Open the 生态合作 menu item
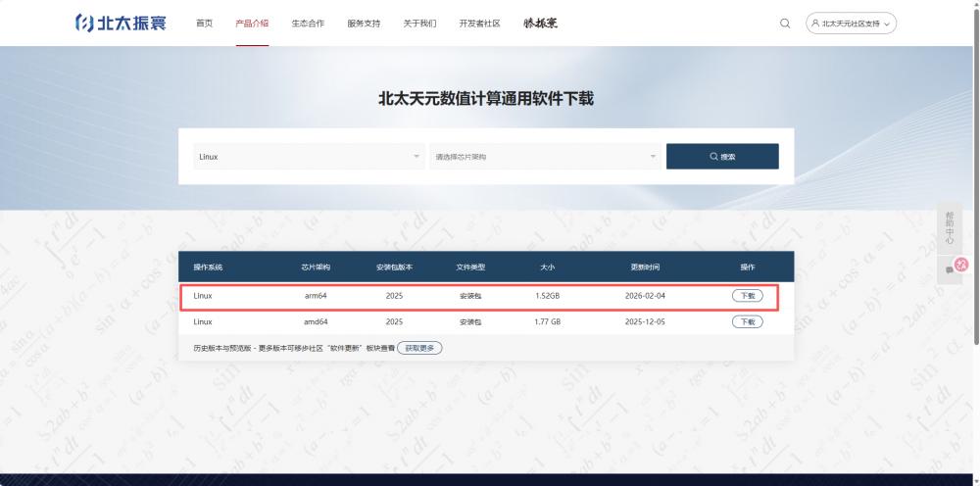The width and height of the screenshot is (980, 486). coord(308,24)
